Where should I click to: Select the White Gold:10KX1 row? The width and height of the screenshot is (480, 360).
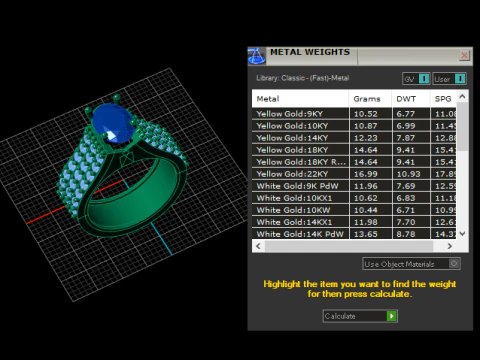[354, 198]
